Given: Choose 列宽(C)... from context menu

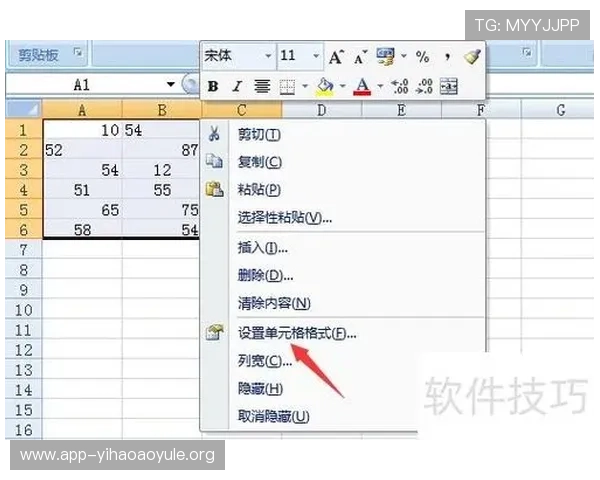Looking at the screenshot, I should tap(265, 361).
